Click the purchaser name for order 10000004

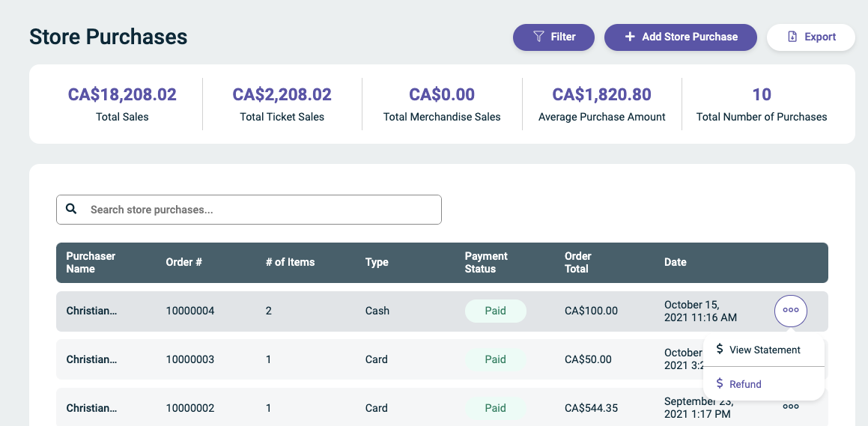pos(91,311)
